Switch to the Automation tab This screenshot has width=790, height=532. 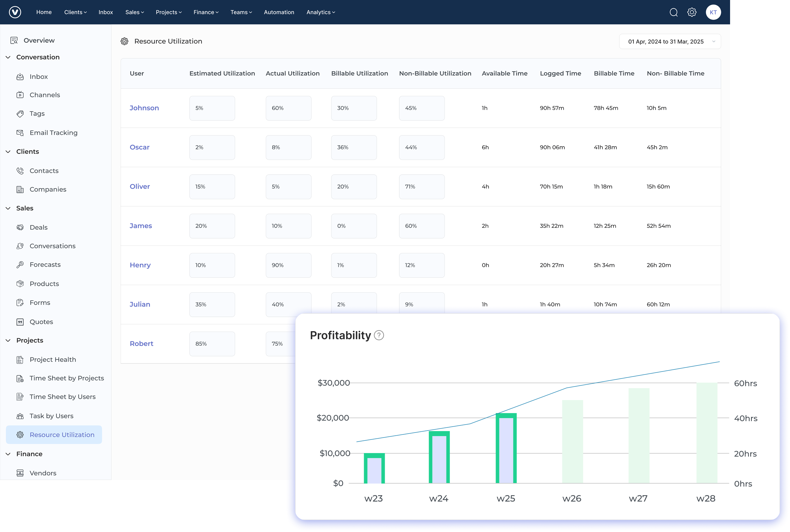point(278,12)
